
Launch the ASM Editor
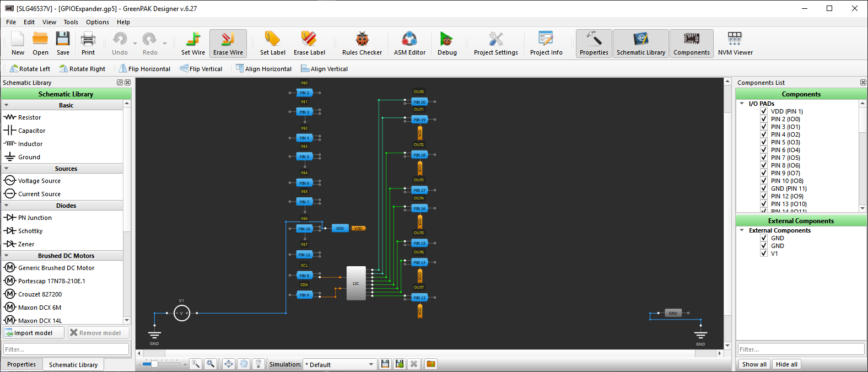(409, 44)
